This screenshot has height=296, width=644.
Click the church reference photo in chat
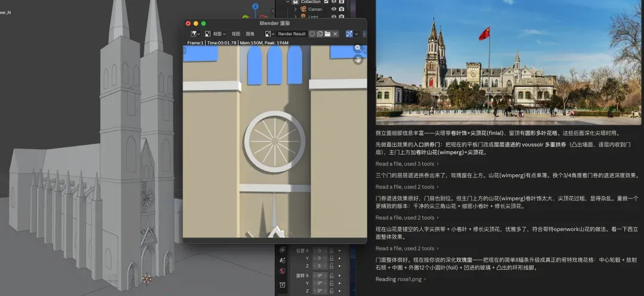click(509, 63)
